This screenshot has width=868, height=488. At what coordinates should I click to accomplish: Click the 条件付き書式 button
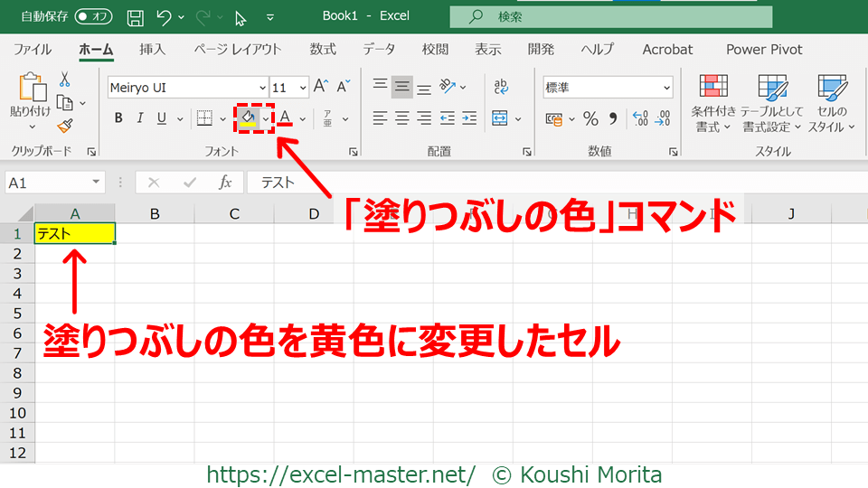click(x=713, y=104)
